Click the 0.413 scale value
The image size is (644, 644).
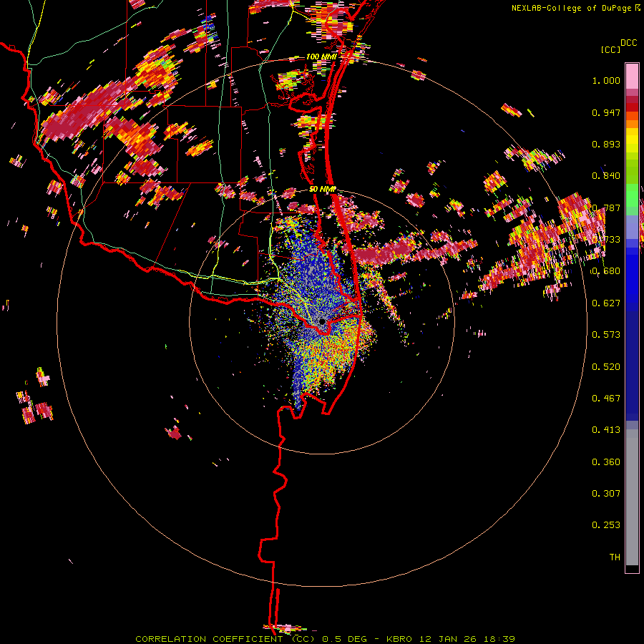pos(606,430)
